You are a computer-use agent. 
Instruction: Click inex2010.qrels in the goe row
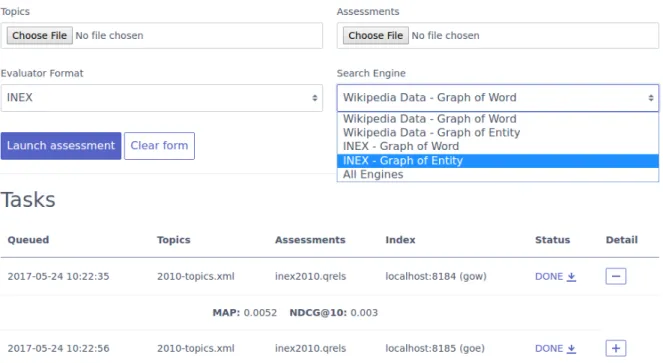point(310,349)
